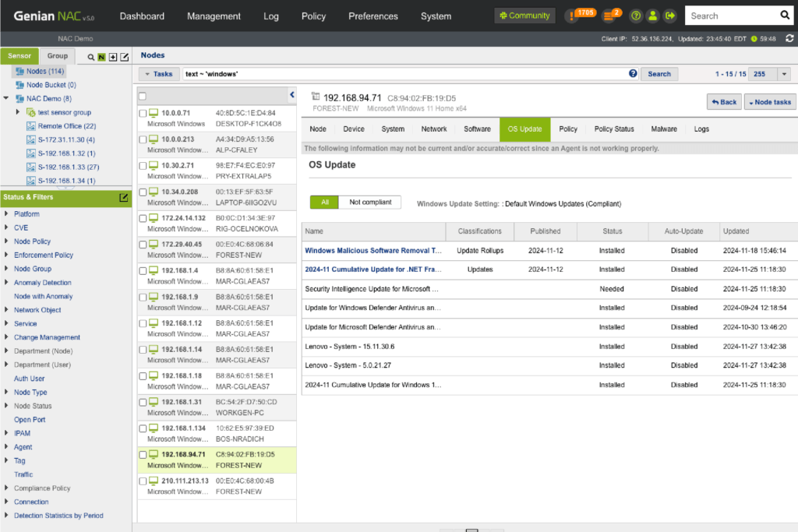Click the Back button
This screenshot has width=798, height=532.
click(x=724, y=102)
